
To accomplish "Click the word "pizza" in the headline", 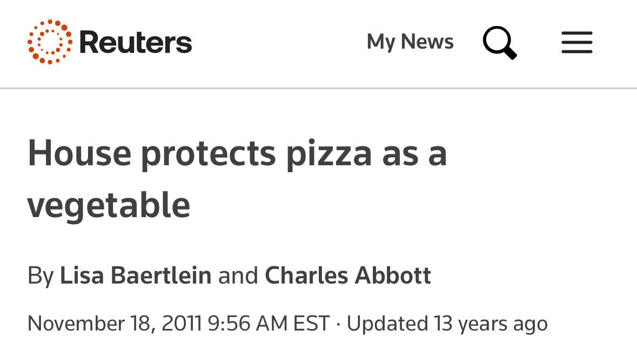I will (x=329, y=153).
